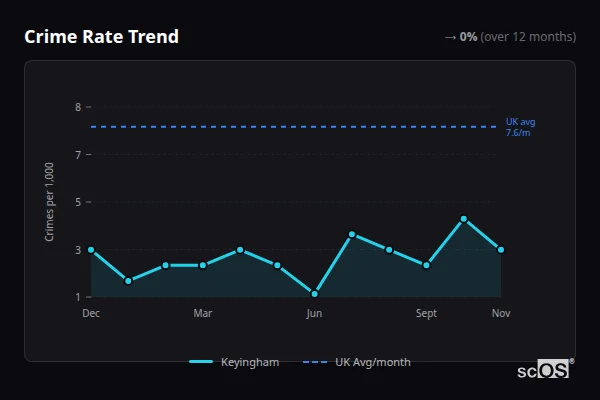This screenshot has height=400, width=600.
Task: Select the July data point
Action: pos(352,234)
